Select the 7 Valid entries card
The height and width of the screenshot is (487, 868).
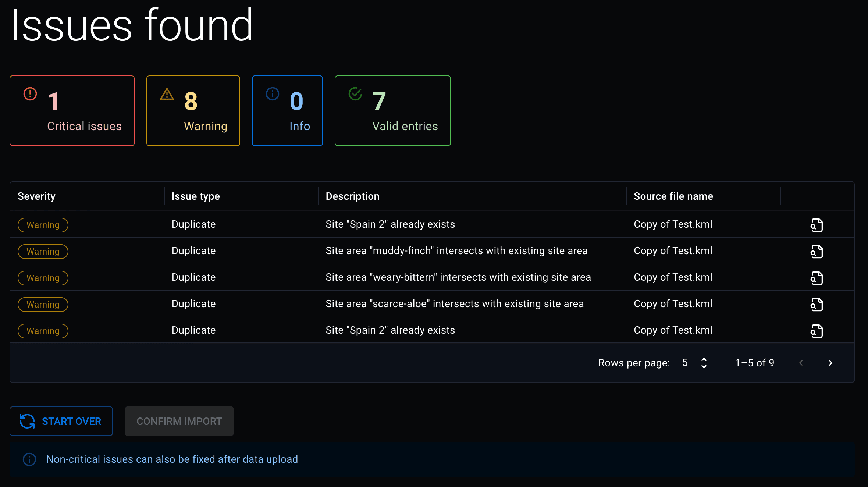coord(392,111)
